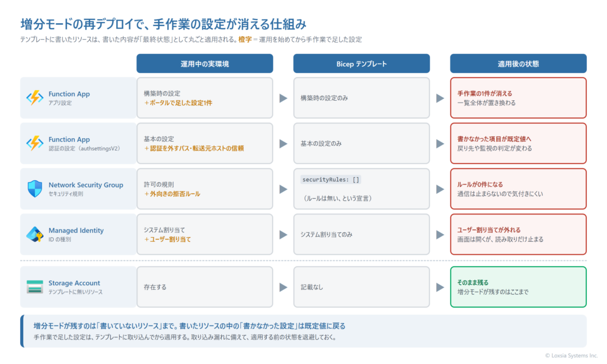Image resolution: width=607 pixels, height=364 pixels.
Task: Click the text 増分モードが残すのはここまで
Action: point(493,292)
